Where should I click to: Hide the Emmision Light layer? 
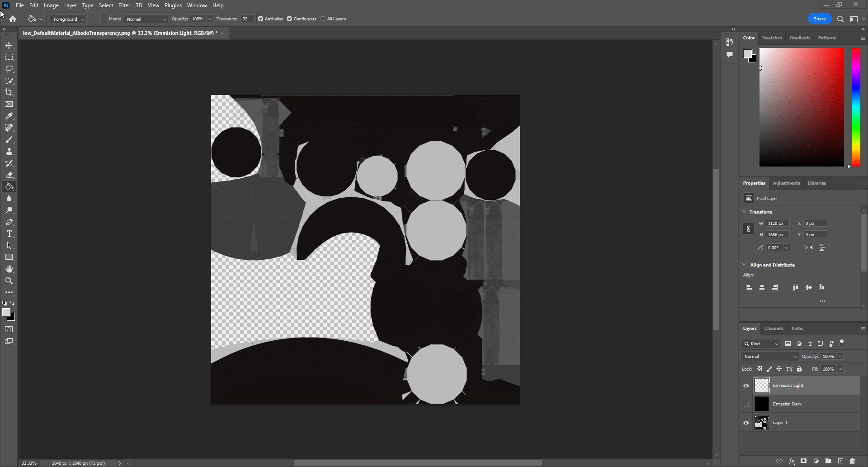click(x=746, y=386)
